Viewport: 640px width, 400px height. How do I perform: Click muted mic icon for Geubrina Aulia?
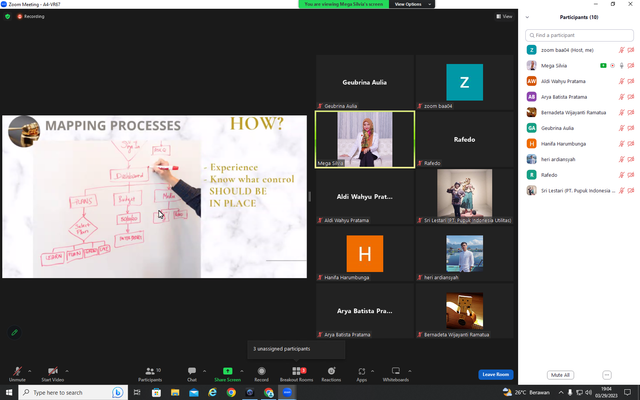622,128
